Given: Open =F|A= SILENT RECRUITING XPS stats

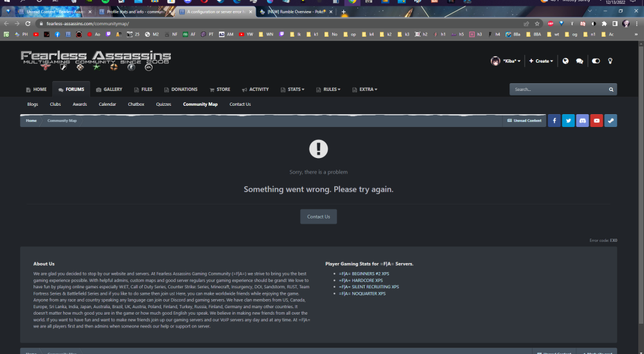Looking at the screenshot, I should [369, 287].
